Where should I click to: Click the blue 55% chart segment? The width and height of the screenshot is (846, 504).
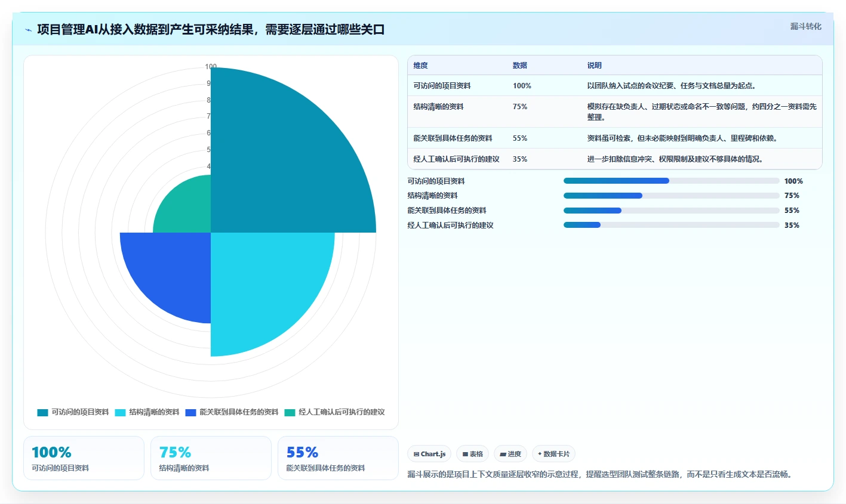tap(173, 271)
